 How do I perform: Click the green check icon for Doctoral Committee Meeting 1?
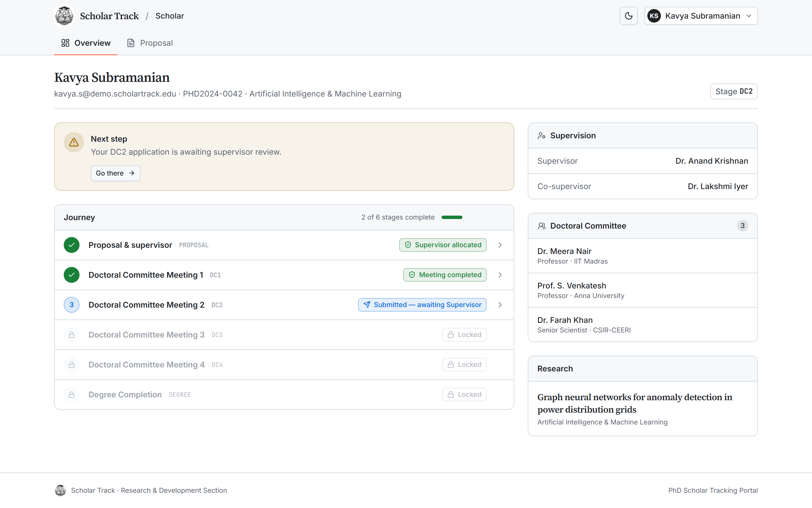coord(71,275)
